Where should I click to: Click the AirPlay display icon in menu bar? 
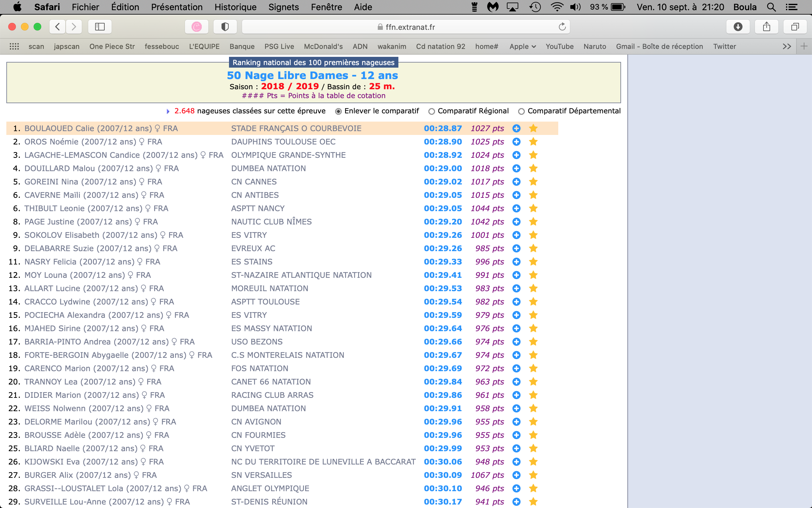(512, 7)
